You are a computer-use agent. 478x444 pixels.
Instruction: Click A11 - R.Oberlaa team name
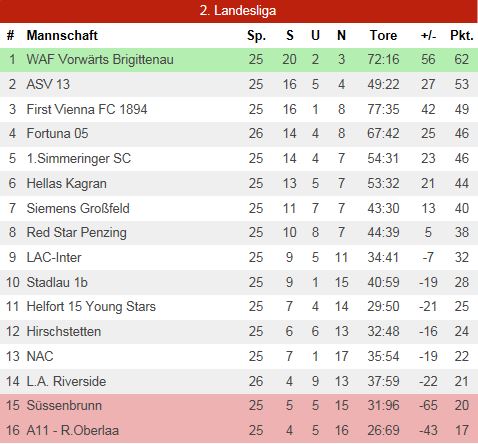tap(72, 430)
